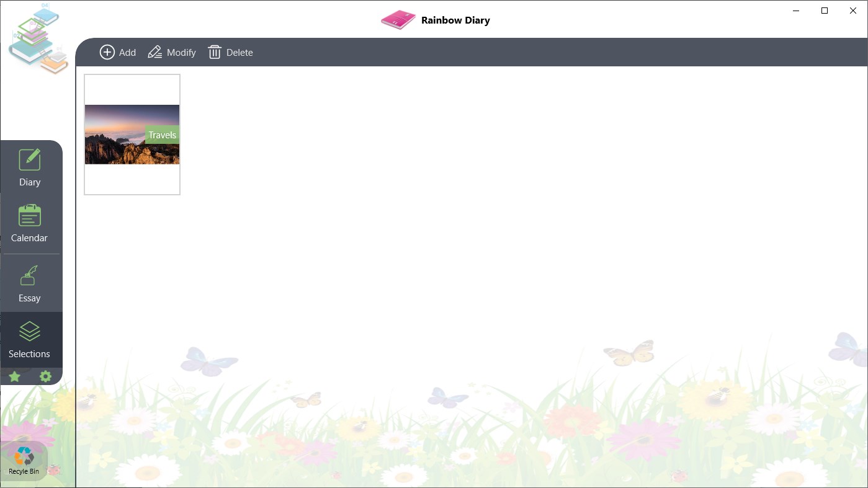Modify the current selection
This screenshot has width=868, height=488.
(172, 52)
